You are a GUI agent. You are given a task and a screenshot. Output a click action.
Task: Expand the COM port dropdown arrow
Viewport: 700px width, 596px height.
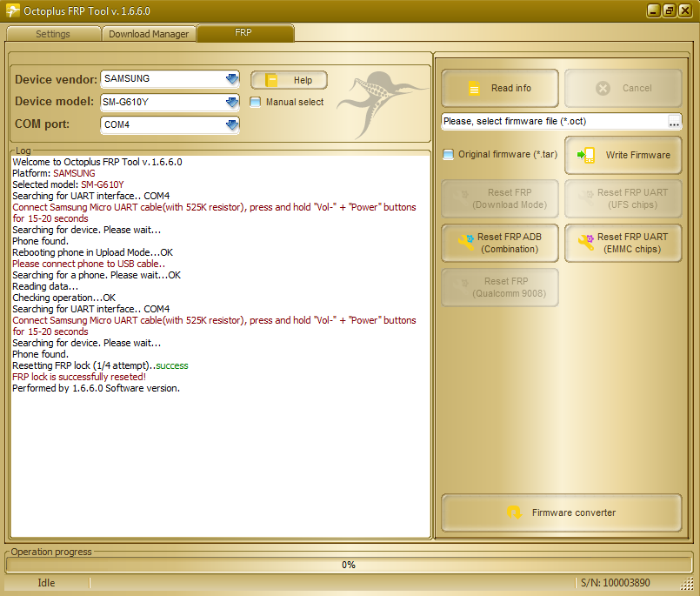[232, 124]
